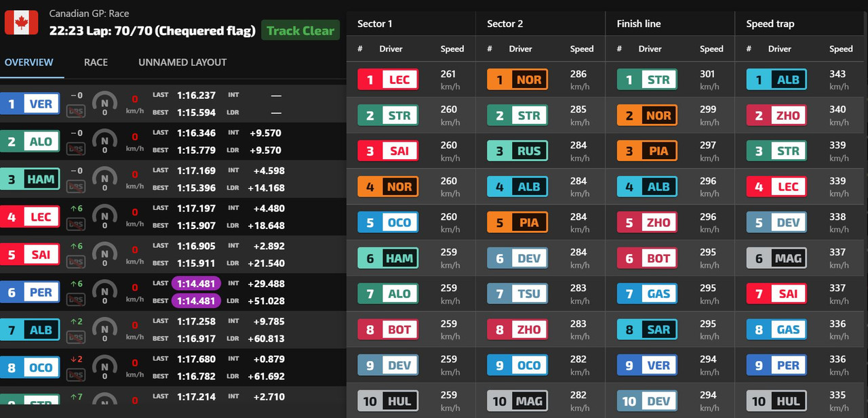
Task: Click LEC badge in Sector 1 list
Action: [x=388, y=80]
